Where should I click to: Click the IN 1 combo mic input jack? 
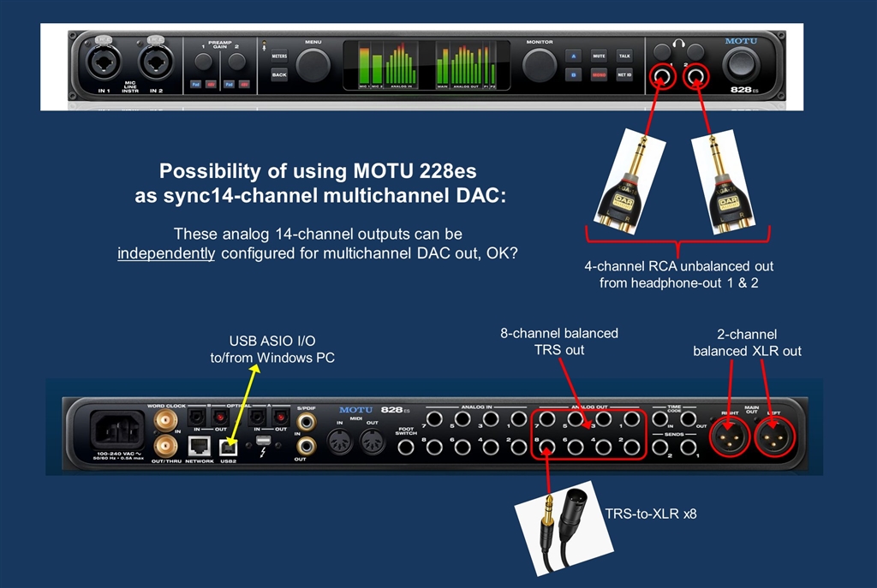pos(104,61)
